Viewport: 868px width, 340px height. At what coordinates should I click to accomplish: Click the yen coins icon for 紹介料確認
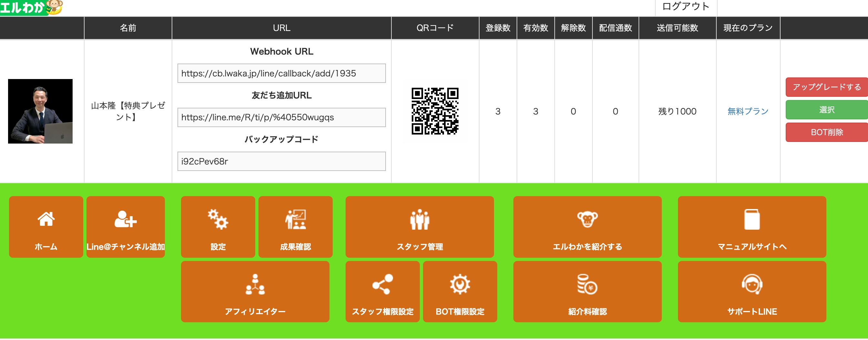coord(587,285)
